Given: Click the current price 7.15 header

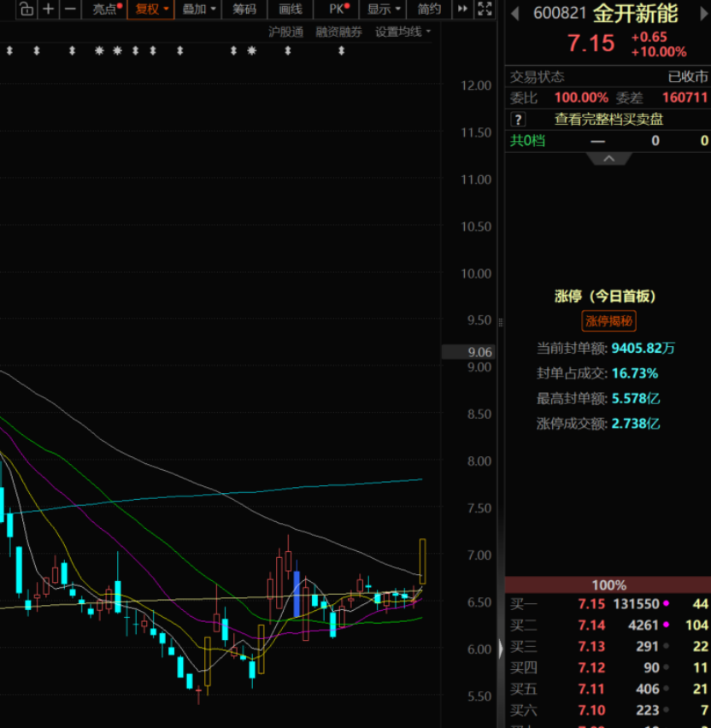Looking at the screenshot, I should coord(591,44).
